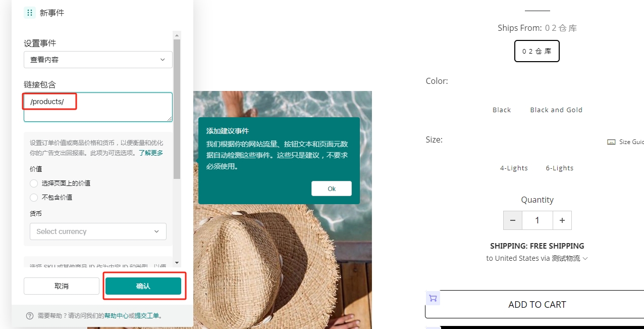Click the 添加建议事件 tooltip heading
Viewport: 644px width, 329px height.
(x=228, y=131)
